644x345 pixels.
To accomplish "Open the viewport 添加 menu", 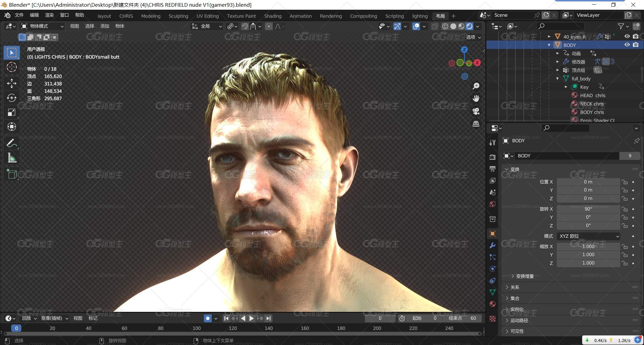I will click(x=105, y=26).
